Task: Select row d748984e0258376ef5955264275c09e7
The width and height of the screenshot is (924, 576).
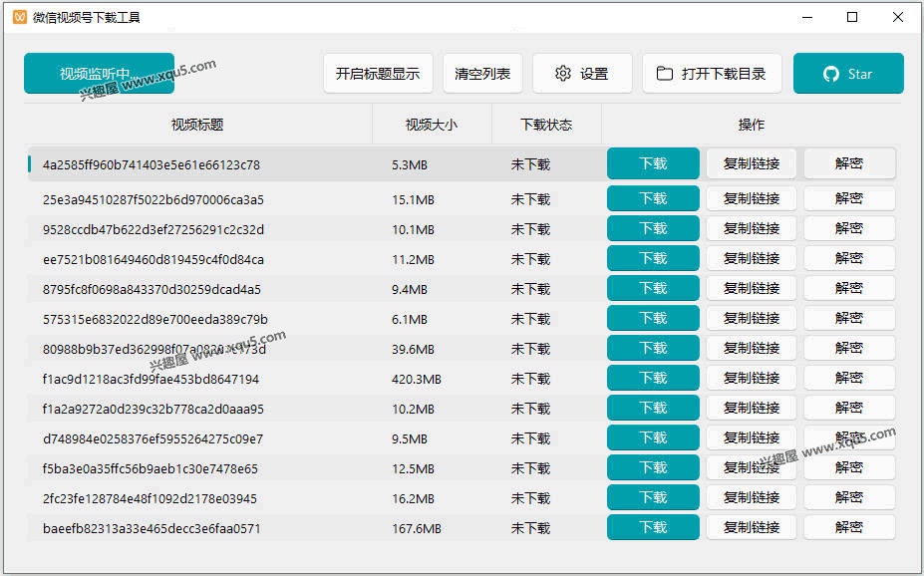Action: point(462,438)
